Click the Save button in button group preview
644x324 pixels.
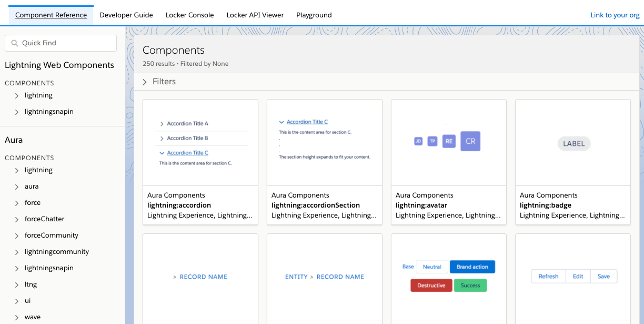[x=604, y=277]
